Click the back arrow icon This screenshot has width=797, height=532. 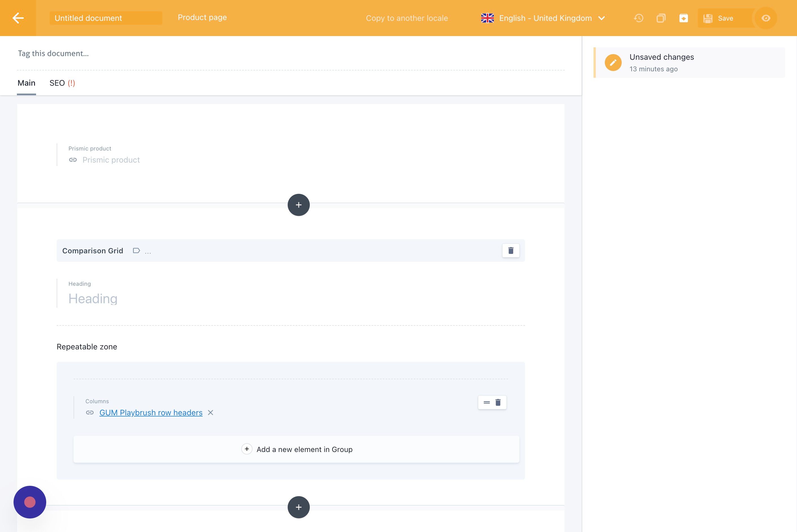pos(18,18)
